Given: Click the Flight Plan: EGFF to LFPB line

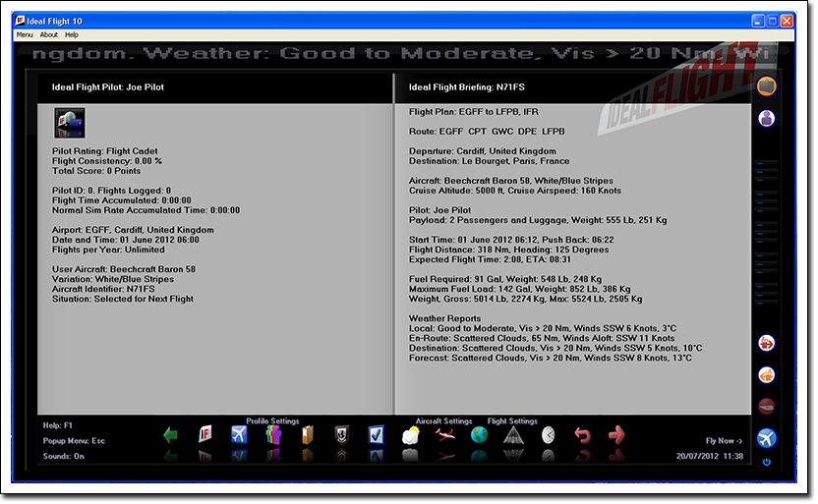Looking at the screenshot, I should 474,112.
